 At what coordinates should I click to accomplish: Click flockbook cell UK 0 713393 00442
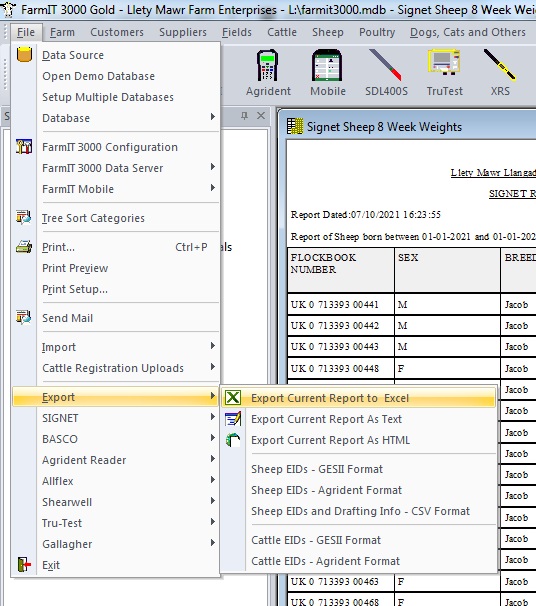[341, 325]
